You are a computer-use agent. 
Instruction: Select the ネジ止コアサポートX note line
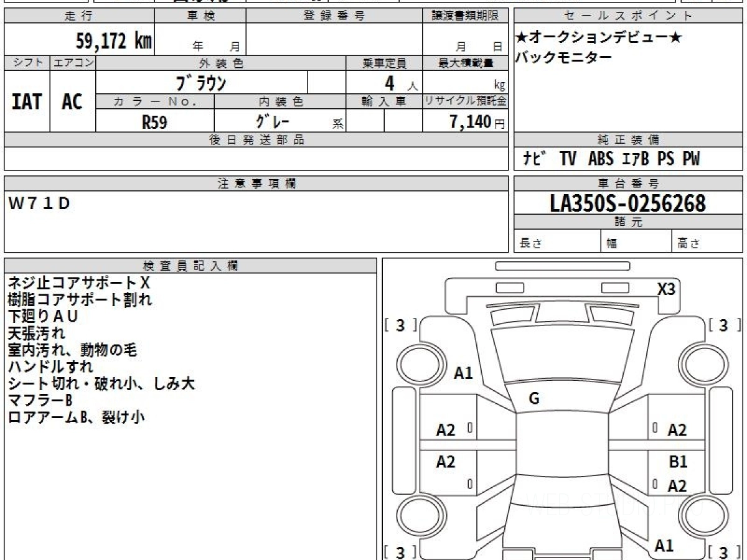(78, 282)
